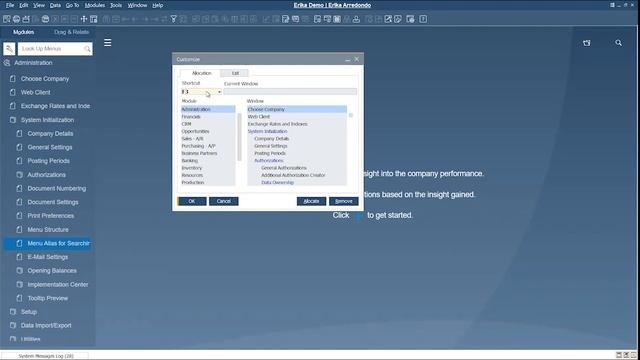Screen dimensions: 640x360
Task: Click the Current Window field
Action: click(x=290, y=92)
